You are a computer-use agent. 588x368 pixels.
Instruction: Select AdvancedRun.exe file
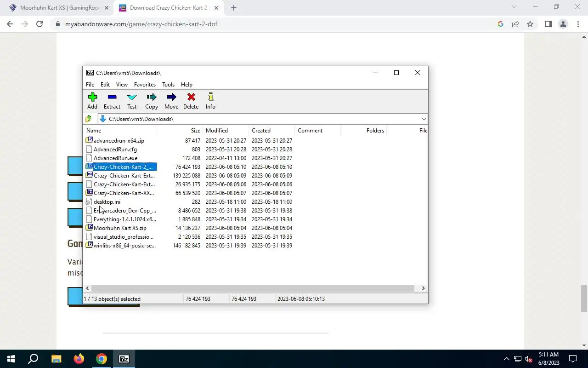point(115,158)
